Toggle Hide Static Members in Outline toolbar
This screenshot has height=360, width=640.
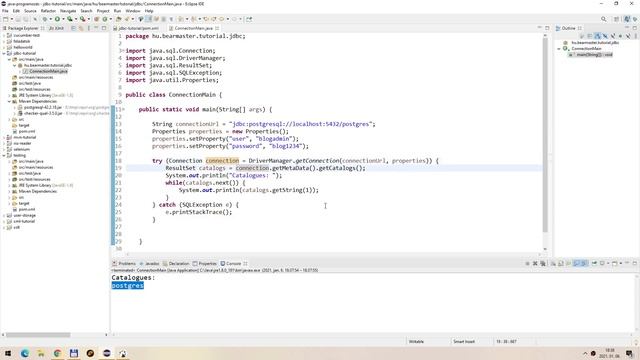613,36
